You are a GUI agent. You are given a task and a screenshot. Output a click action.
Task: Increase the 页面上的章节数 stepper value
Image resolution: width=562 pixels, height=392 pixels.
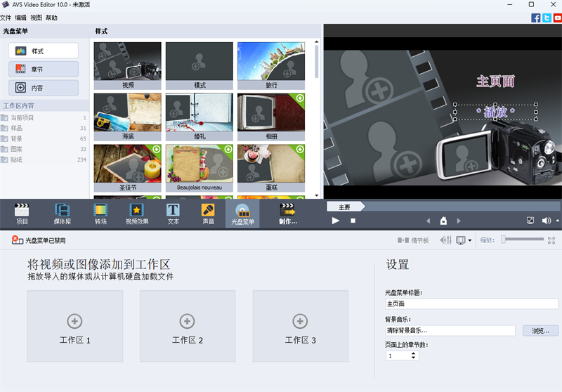click(x=413, y=353)
